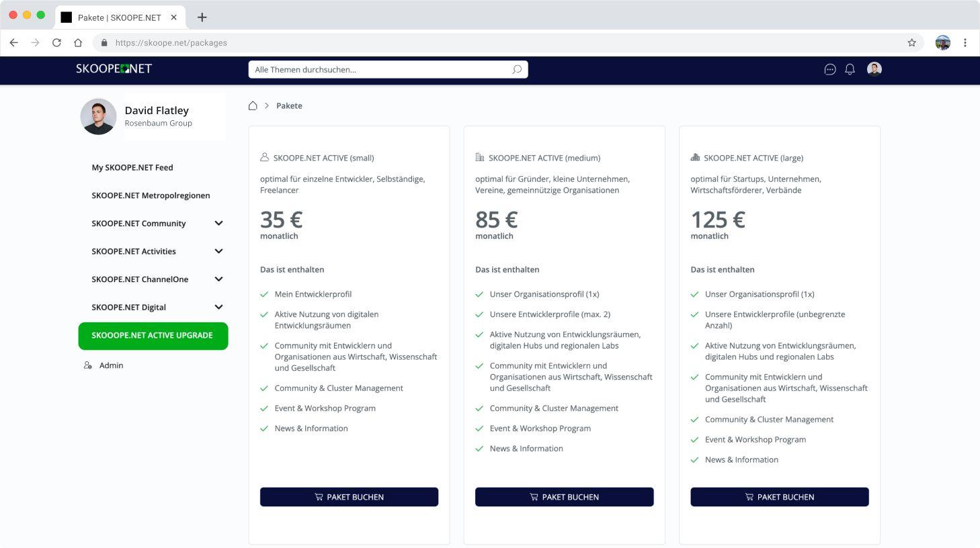Click the David Flatley name
The height and width of the screenshot is (548, 980).
click(x=157, y=110)
